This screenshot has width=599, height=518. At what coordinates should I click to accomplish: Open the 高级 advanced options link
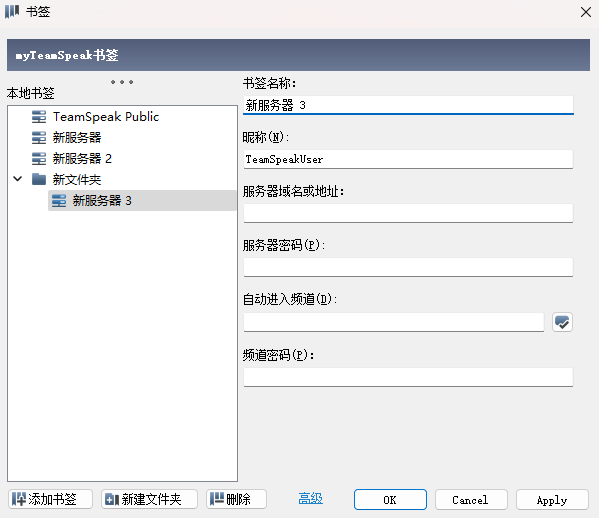(x=311, y=499)
